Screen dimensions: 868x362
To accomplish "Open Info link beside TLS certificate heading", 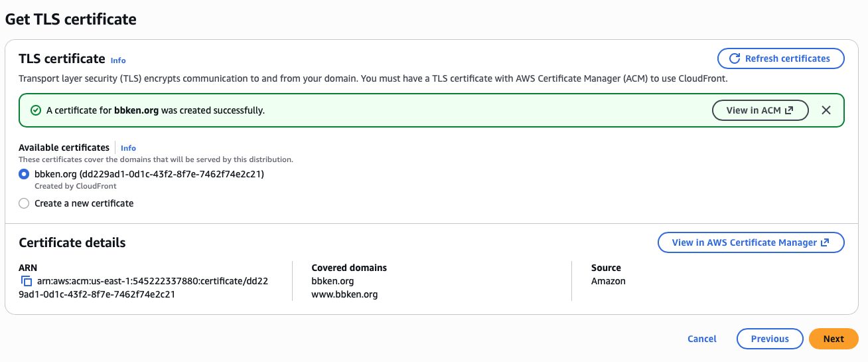I will pyautogui.click(x=118, y=60).
